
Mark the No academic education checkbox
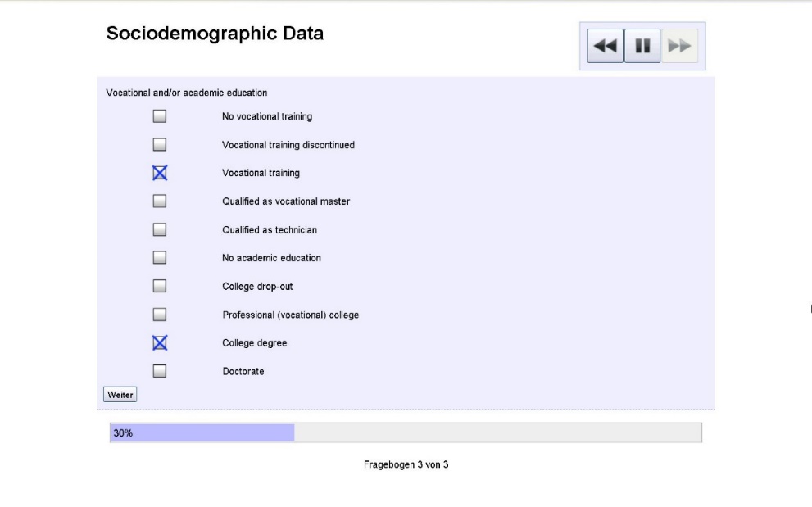160,258
